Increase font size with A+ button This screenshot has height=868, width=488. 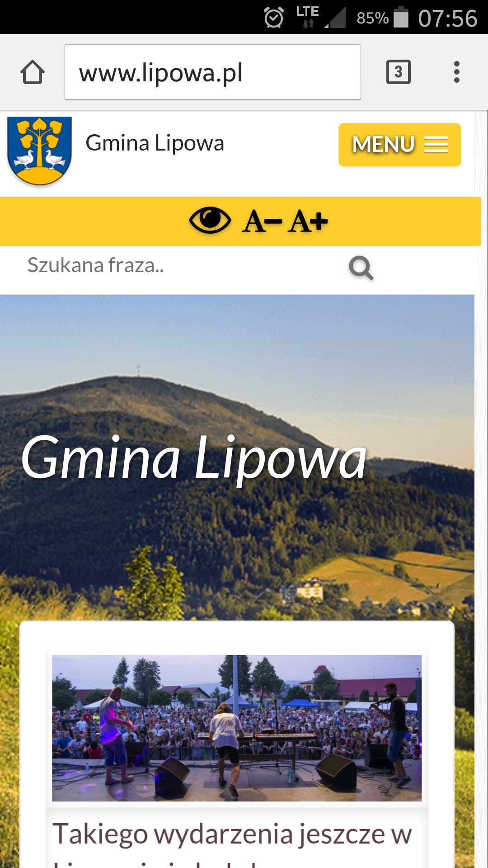(x=308, y=222)
